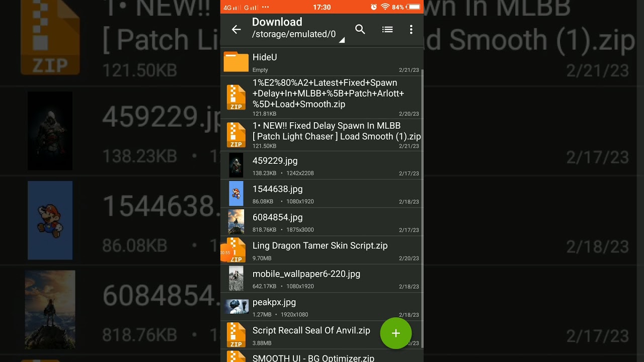Image resolution: width=644 pixels, height=362 pixels.
Task: Tap the small orange timer overlay badge
Action: [x=226, y=253]
